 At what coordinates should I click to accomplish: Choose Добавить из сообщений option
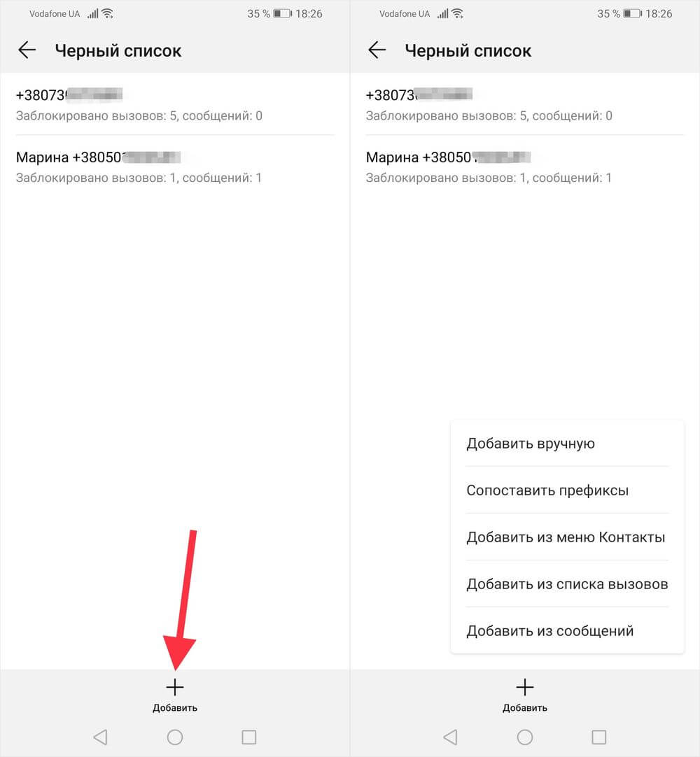(568, 630)
